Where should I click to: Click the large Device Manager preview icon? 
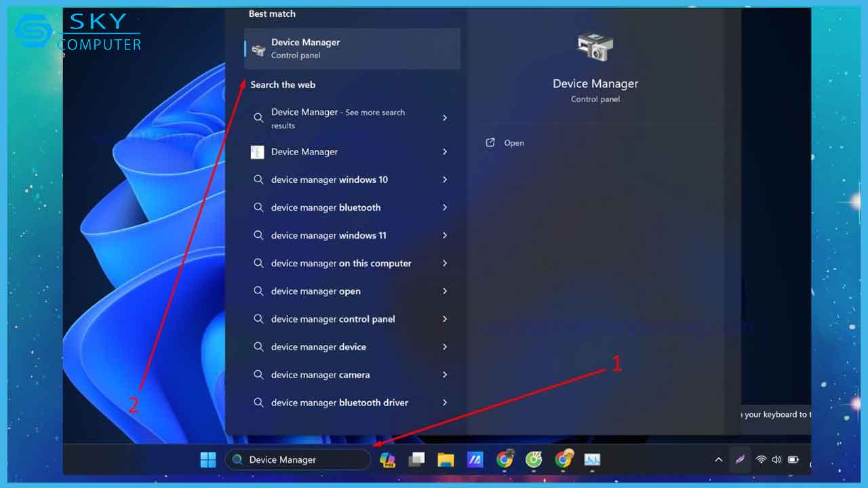pos(595,48)
